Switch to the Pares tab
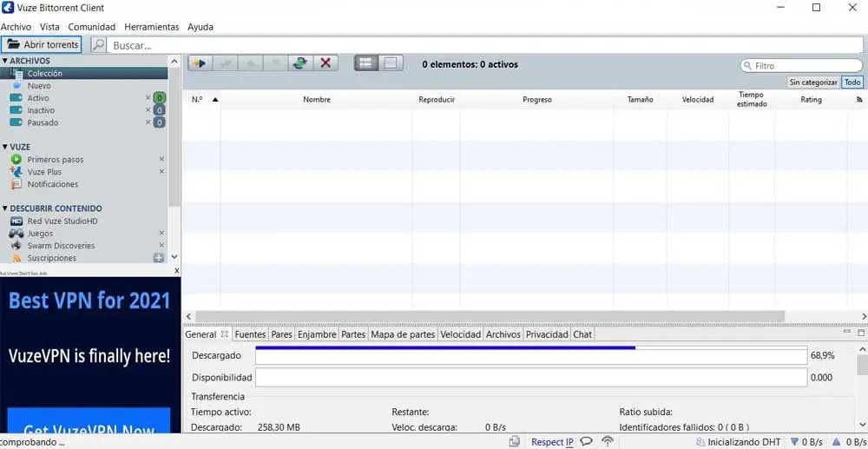 click(282, 334)
